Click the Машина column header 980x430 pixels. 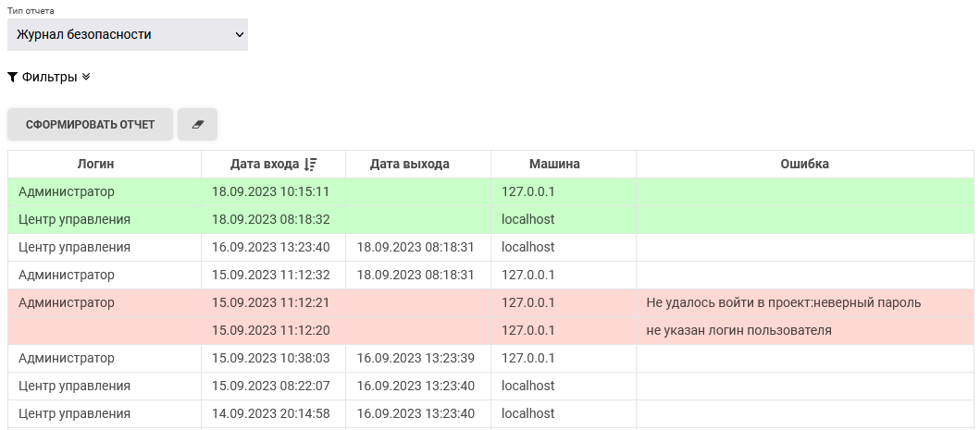554,164
